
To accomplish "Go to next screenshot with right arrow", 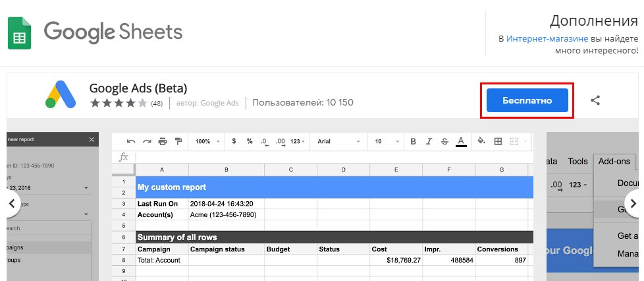I will click(633, 203).
